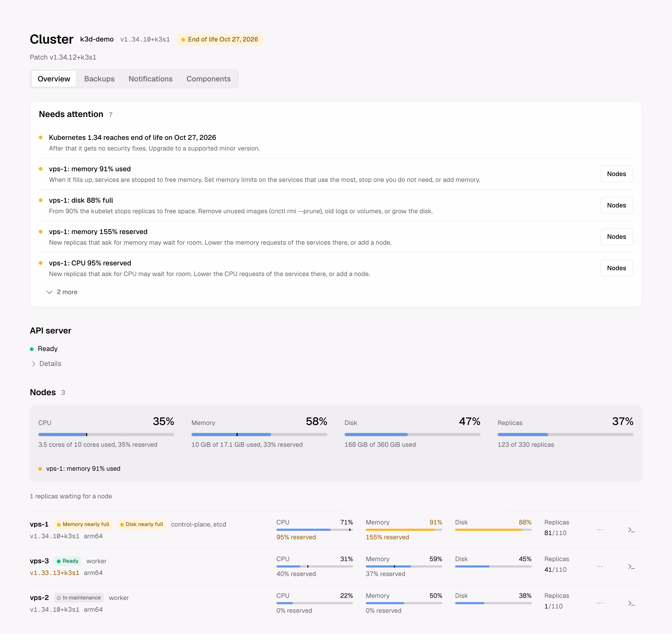The width and height of the screenshot is (672, 634).
Task: Click the Ready badge on vps-3
Action: coord(68,561)
